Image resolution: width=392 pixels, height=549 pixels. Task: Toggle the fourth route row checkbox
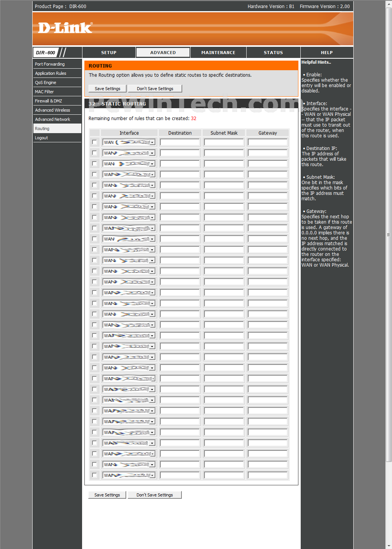[x=94, y=175]
